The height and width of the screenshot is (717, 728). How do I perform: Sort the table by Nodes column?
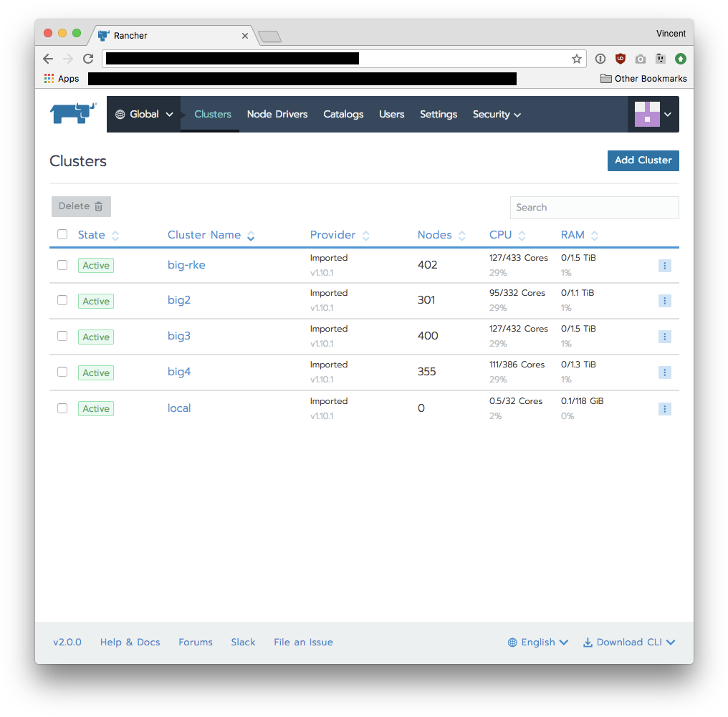coord(441,235)
